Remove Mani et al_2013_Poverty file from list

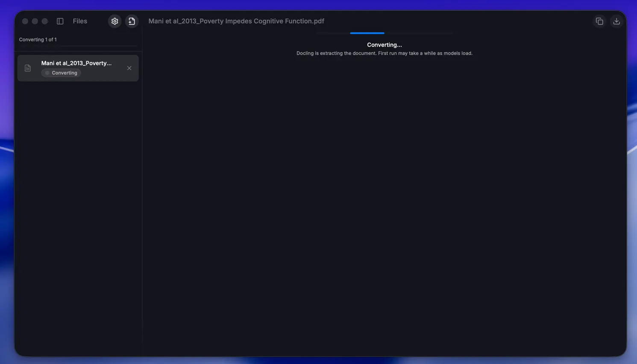point(129,68)
